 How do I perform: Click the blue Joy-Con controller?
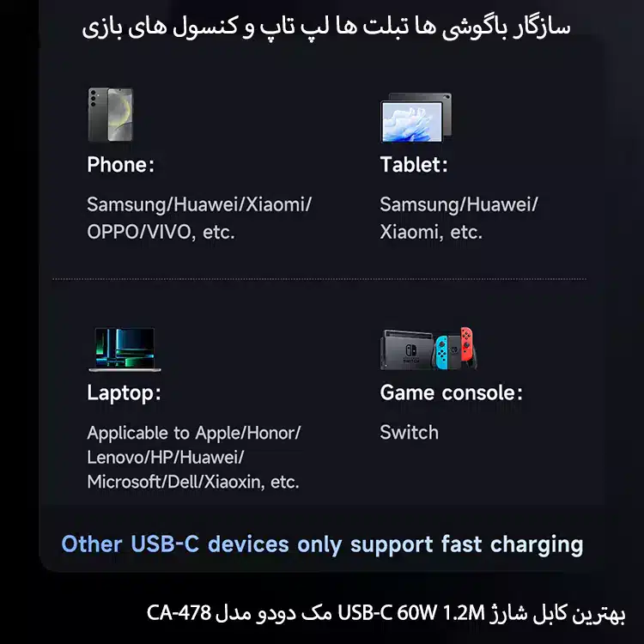tap(441, 352)
